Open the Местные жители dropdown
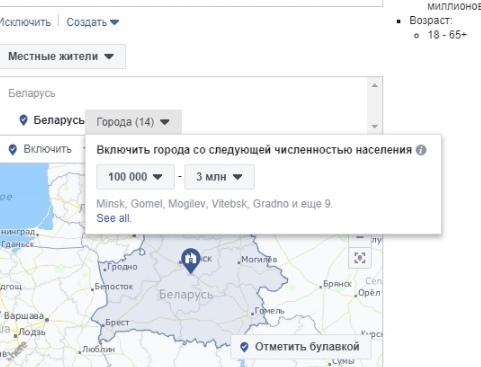This screenshot has width=481, height=367. pyautogui.click(x=62, y=56)
